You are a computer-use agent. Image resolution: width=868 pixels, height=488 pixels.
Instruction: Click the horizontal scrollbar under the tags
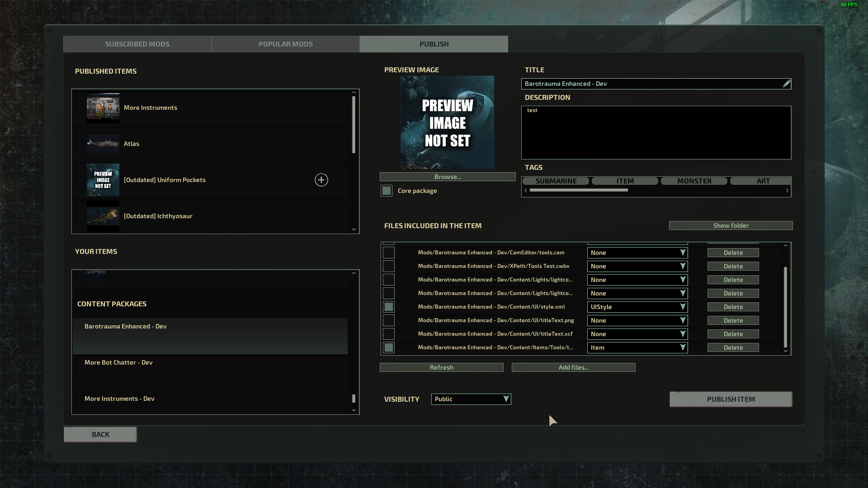578,190
